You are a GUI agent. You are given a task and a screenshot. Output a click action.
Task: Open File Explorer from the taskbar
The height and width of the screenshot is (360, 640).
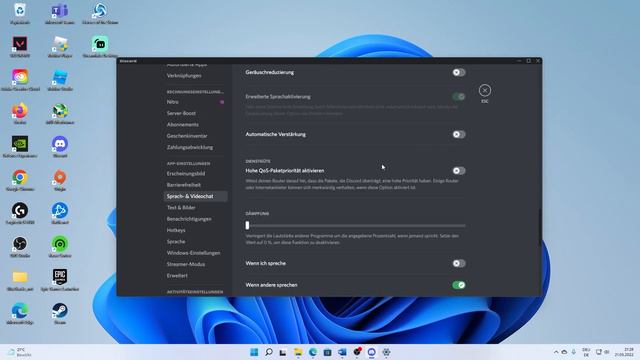[298, 352]
